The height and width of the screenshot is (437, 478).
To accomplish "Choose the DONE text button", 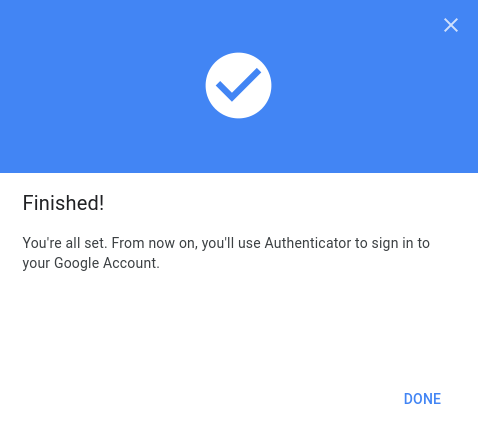I will pyautogui.click(x=422, y=399).
